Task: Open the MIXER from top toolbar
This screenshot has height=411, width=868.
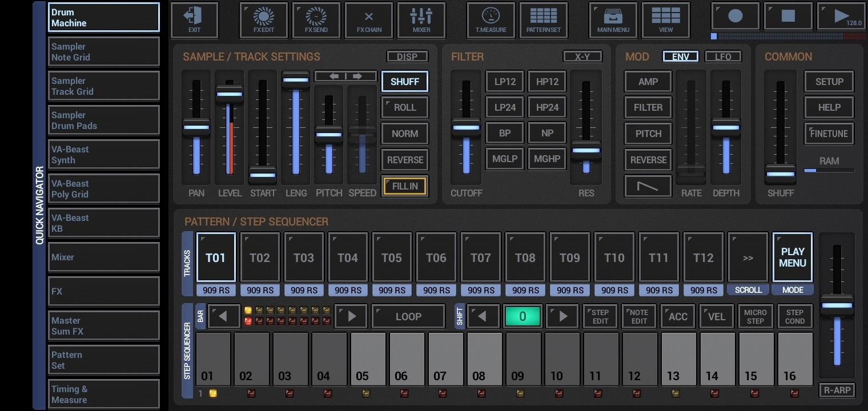Action: click(x=421, y=20)
